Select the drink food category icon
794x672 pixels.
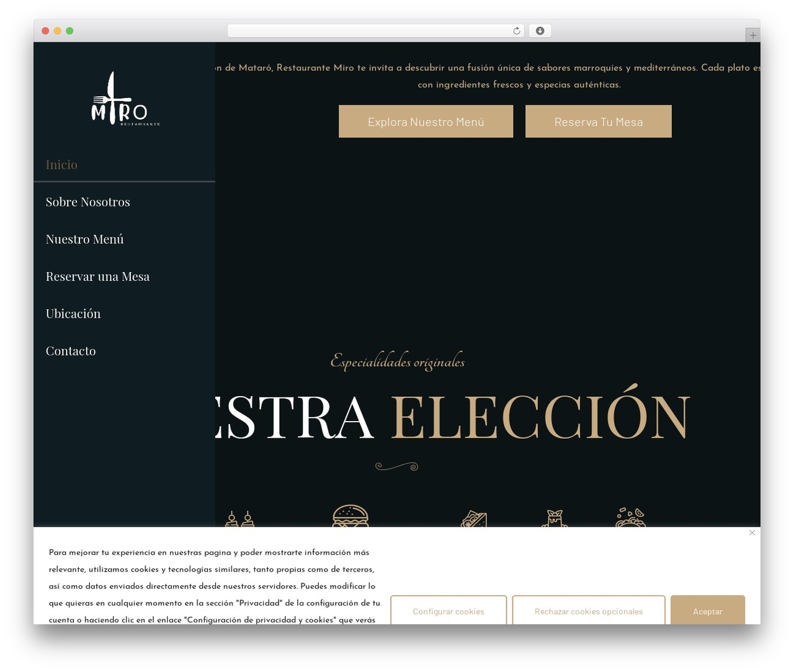click(x=554, y=518)
